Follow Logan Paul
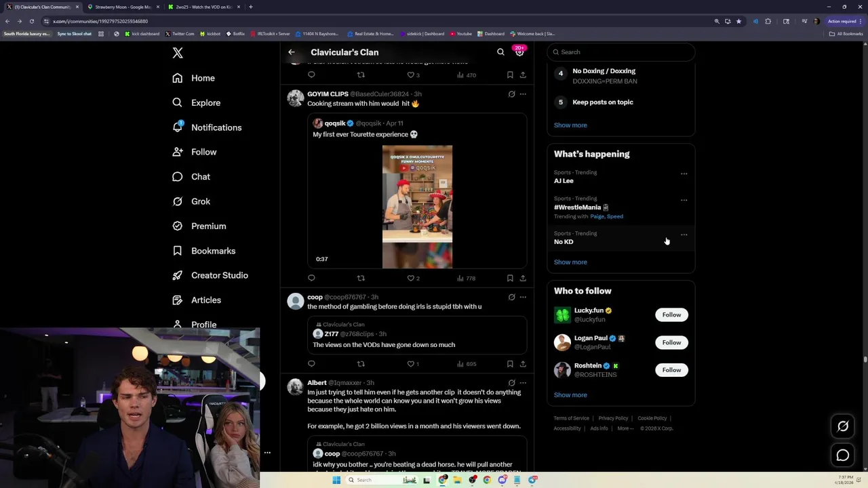This screenshot has height=488, width=868. tap(671, 342)
